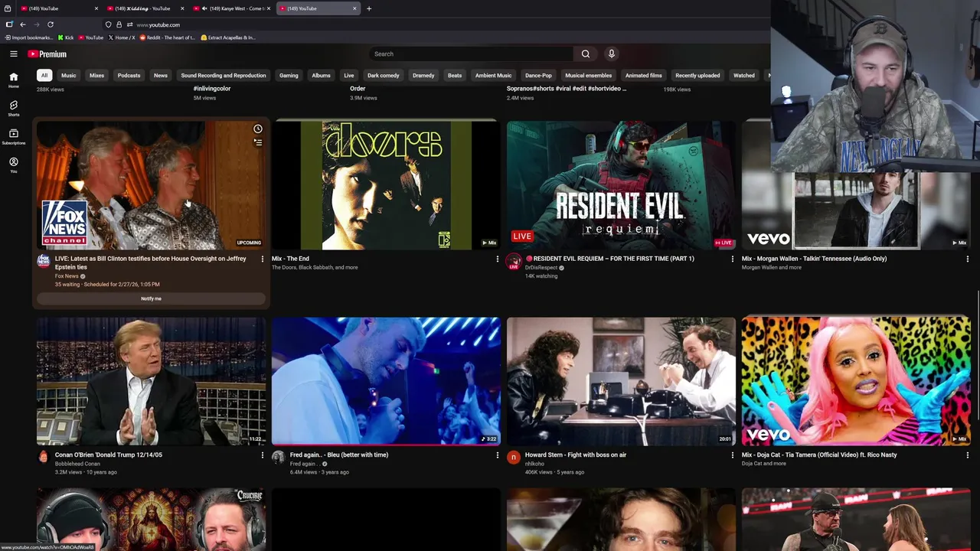Open Kick bookmark
This screenshot has width=980, height=551.
[66, 37]
